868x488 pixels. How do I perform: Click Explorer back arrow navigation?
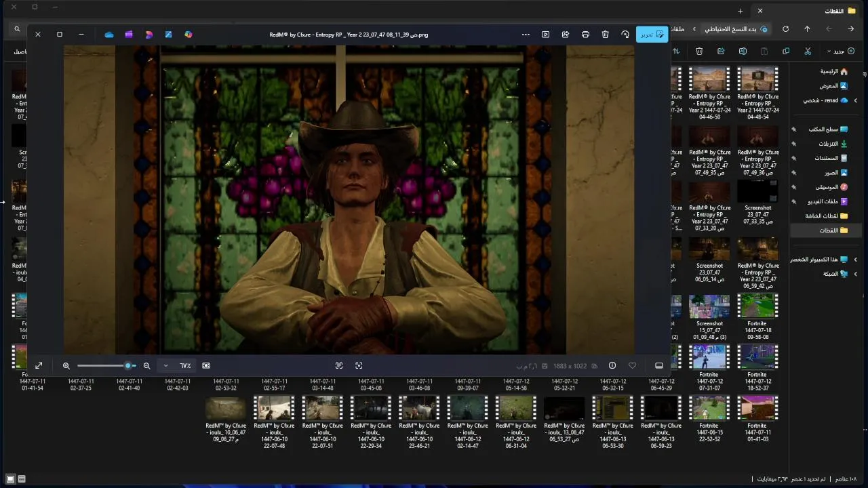point(850,29)
